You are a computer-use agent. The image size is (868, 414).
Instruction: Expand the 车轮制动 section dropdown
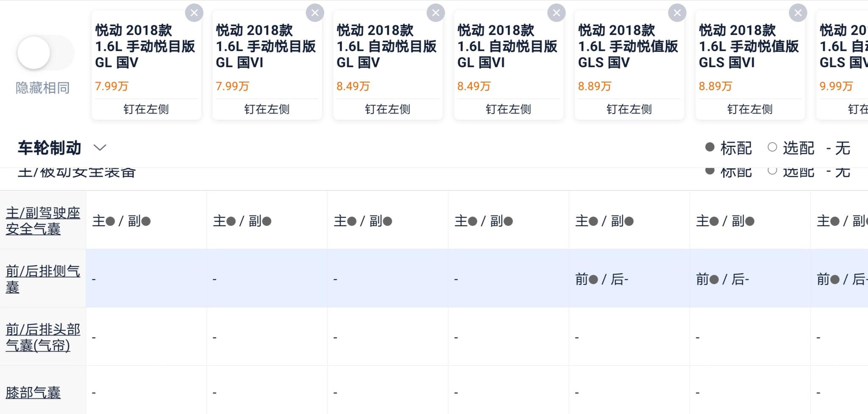click(100, 147)
